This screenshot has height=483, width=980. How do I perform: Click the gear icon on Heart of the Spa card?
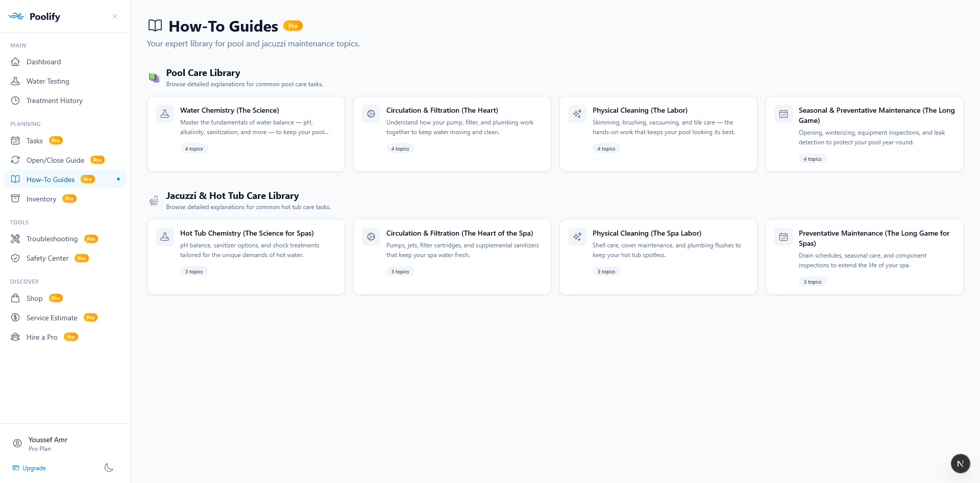pyautogui.click(x=371, y=237)
